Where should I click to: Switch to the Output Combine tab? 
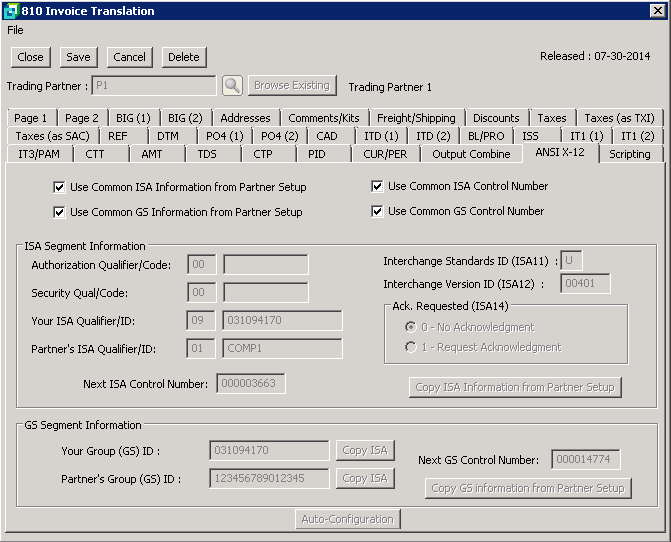471,154
